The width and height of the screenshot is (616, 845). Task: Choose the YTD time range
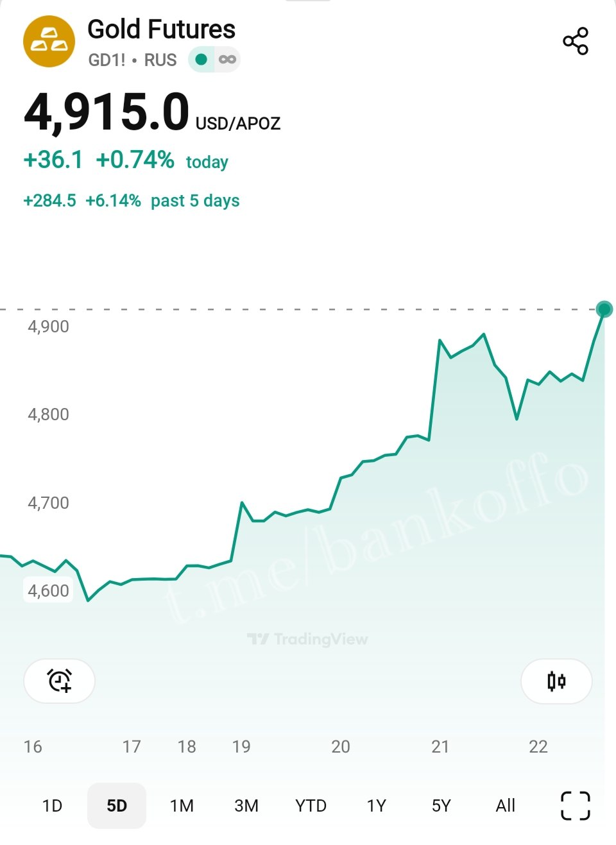pos(311,806)
